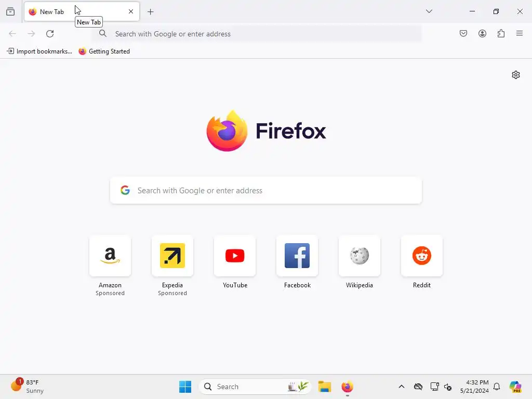Open the Firefox account icon
Screen dimensions: 532x399
point(482,33)
